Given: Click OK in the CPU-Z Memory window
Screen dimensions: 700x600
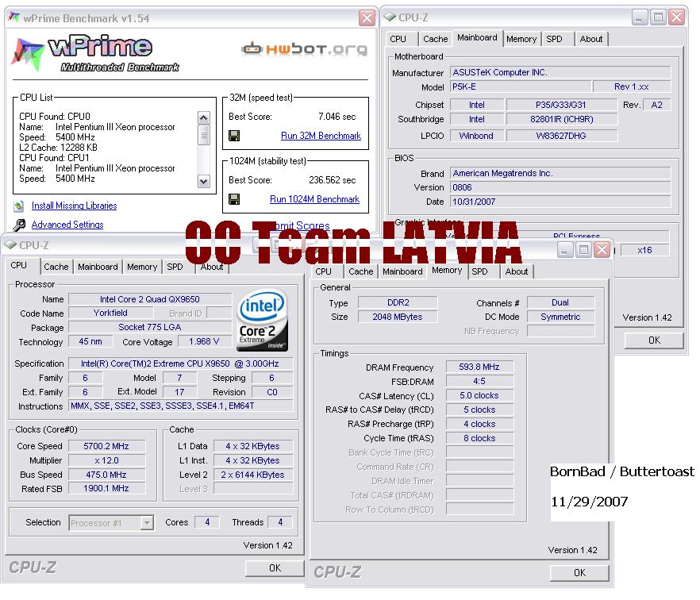Looking at the screenshot, I should (x=580, y=573).
